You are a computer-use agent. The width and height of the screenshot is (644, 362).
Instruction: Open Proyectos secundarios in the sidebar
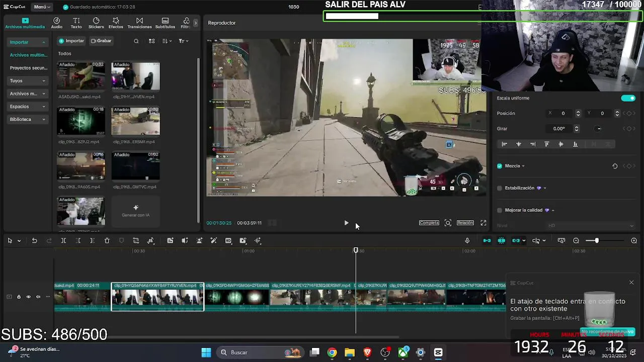point(28,68)
